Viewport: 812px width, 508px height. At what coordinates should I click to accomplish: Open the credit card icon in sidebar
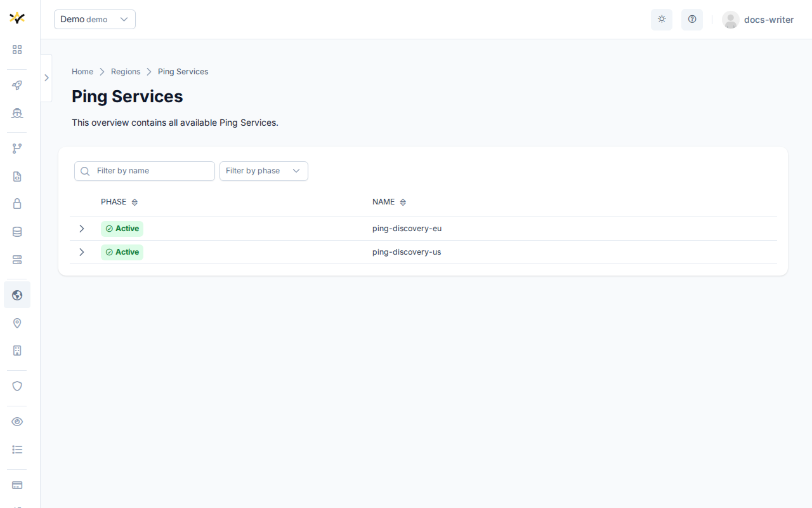click(17, 485)
